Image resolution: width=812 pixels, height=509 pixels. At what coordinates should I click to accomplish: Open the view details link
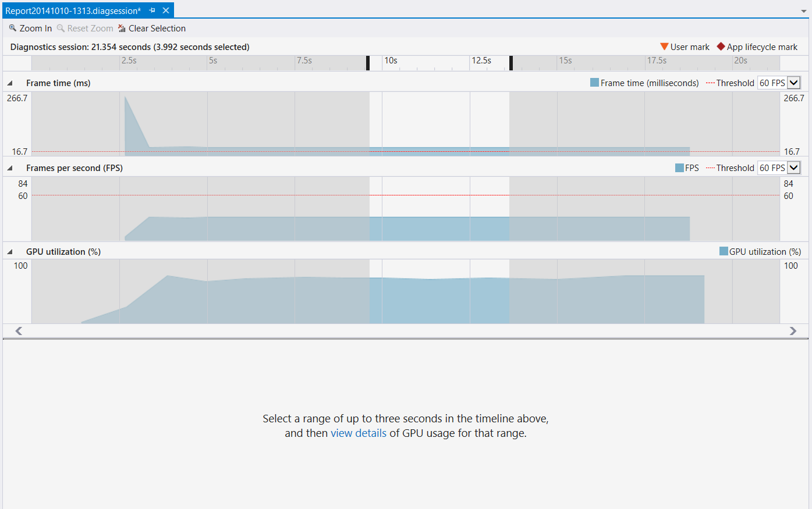pyautogui.click(x=359, y=433)
